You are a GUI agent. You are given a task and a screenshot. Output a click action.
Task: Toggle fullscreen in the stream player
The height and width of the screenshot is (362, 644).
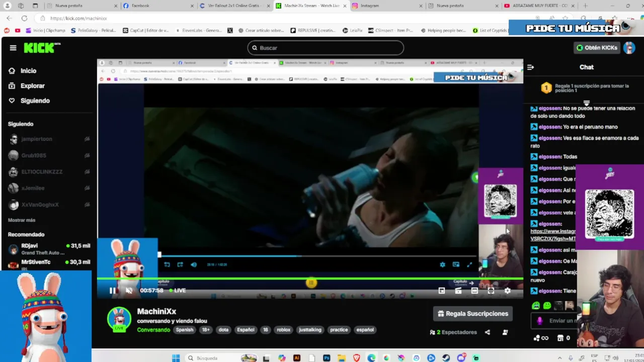[x=491, y=291]
